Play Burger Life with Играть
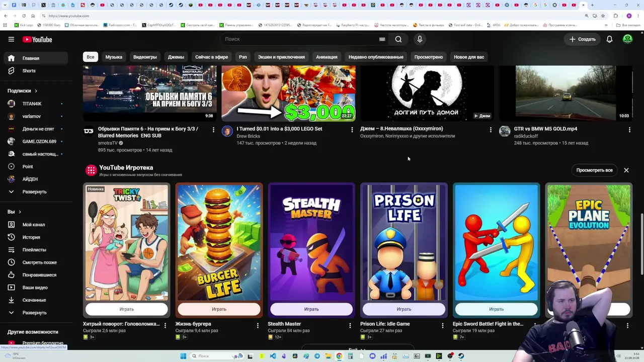Image resolution: width=644 pixels, height=362 pixels. [x=219, y=309]
